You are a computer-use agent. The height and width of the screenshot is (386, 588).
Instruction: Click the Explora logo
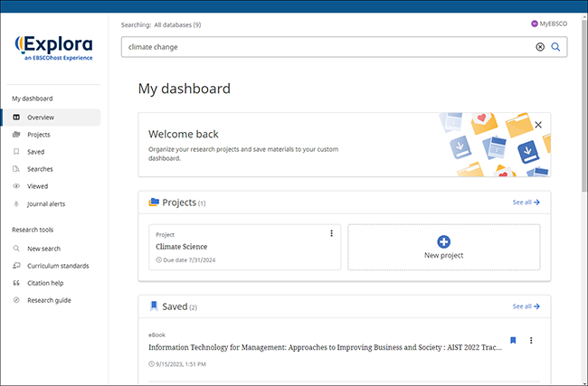[x=53, y=48]
